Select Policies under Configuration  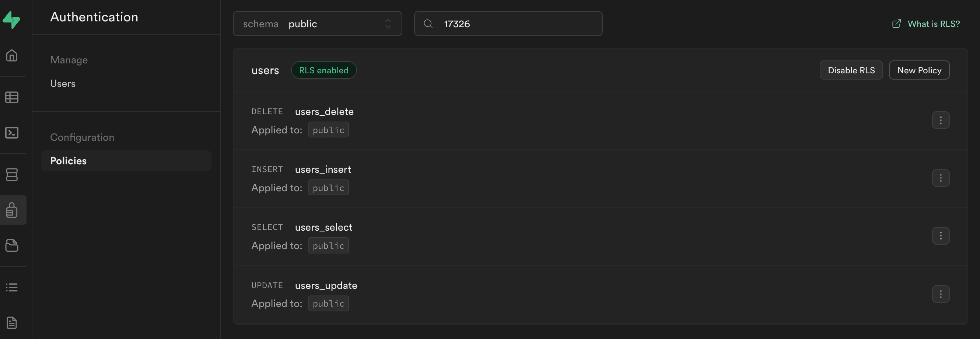69,161
